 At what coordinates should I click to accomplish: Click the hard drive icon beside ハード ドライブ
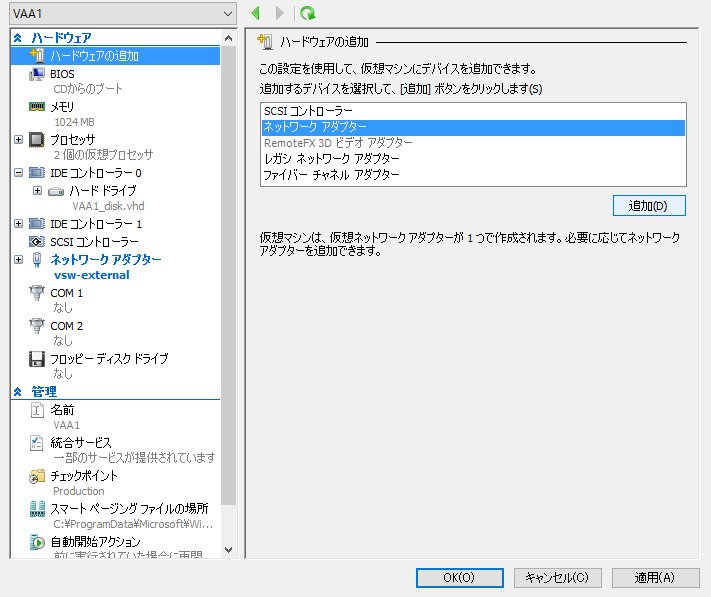(56, 191)
